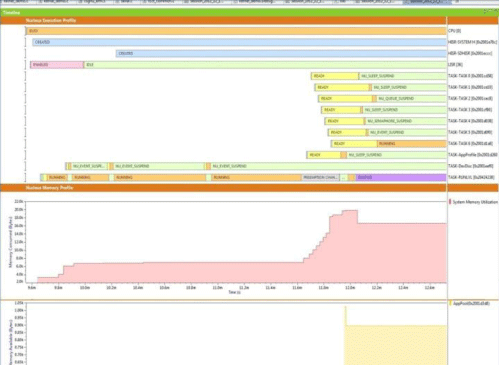499x365 pixels.
Task: Click CPU [0] row label
Action: coord(455,31)
